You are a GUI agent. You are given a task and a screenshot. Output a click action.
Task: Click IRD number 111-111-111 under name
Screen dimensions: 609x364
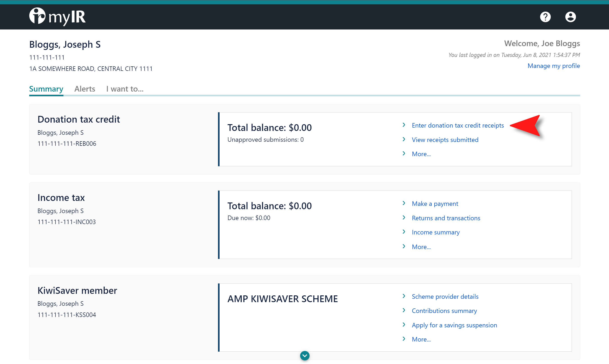pos(47,57)
